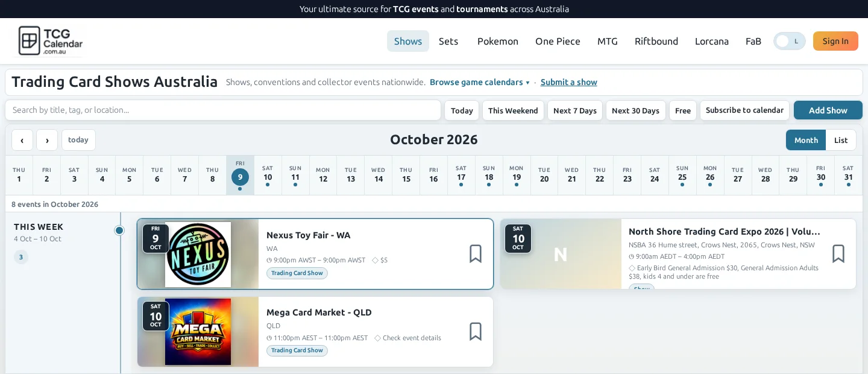The width and height of the screenshot is (868, 374).
Task: Open the Lorcana calendar
Action: click(x=712, y=41)
